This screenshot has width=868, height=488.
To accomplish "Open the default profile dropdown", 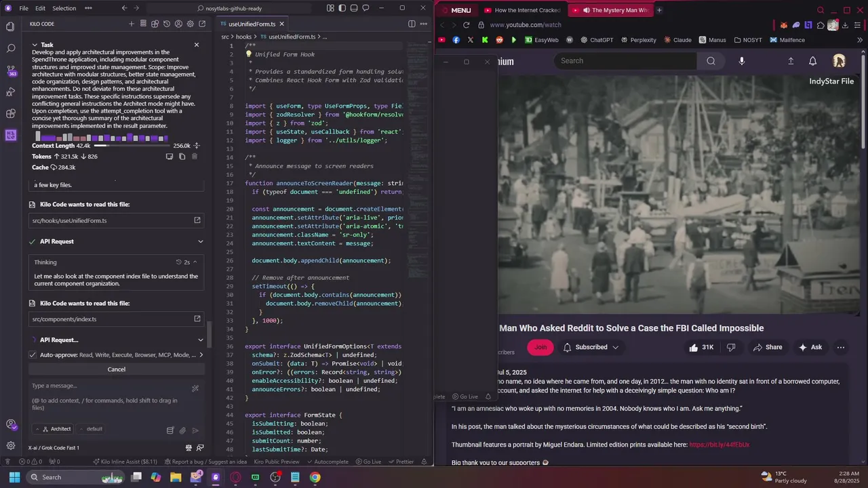I will coord(92,429).
